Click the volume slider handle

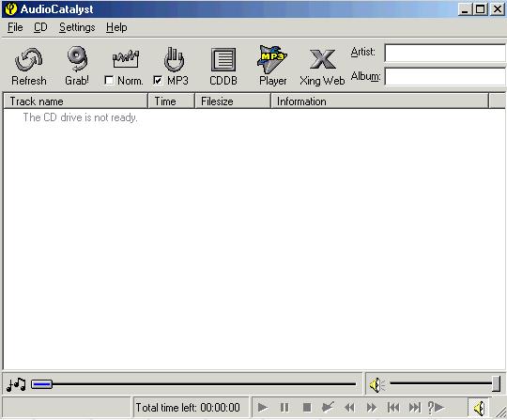coord(497,384)
